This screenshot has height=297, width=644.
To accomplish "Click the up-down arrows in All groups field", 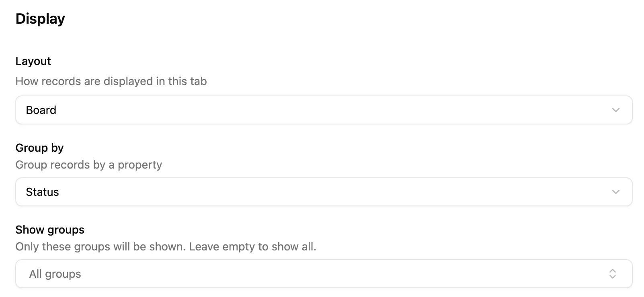I will tap(612, 274).
